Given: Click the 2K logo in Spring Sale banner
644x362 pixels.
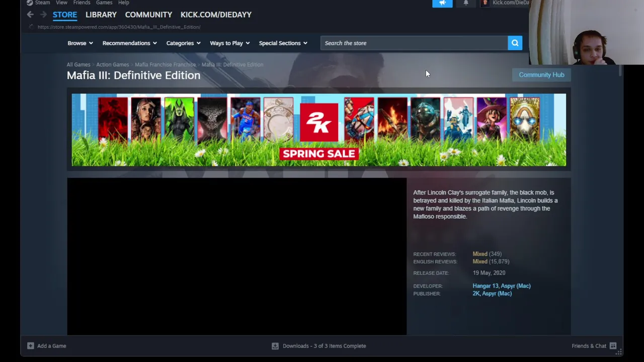Looking at the screenshot, I should coord(319,122).
